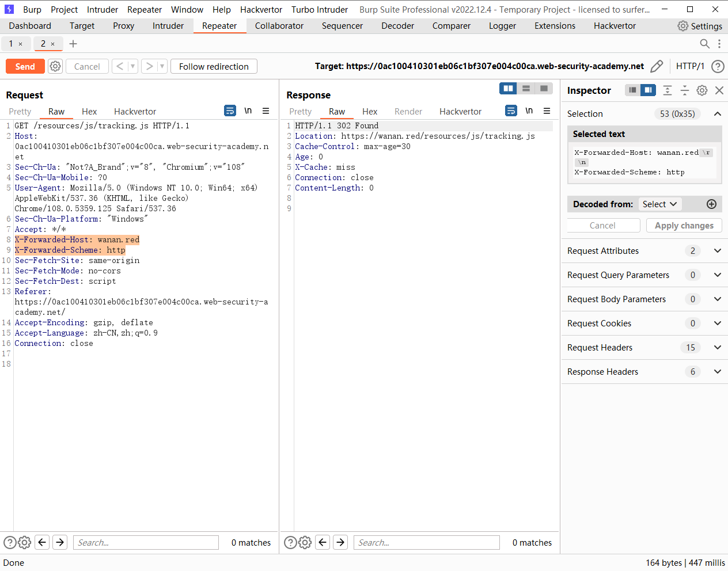Open the Intruder menu in the menu bar
The width and height of the screenshot is (728, 571).
103,10
